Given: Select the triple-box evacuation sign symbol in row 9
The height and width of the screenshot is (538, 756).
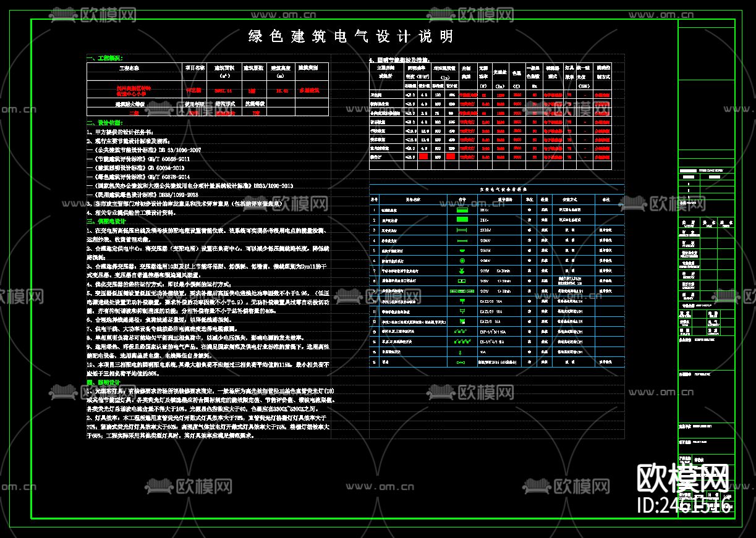Looking at the screenshot, I should pos(462,291).
